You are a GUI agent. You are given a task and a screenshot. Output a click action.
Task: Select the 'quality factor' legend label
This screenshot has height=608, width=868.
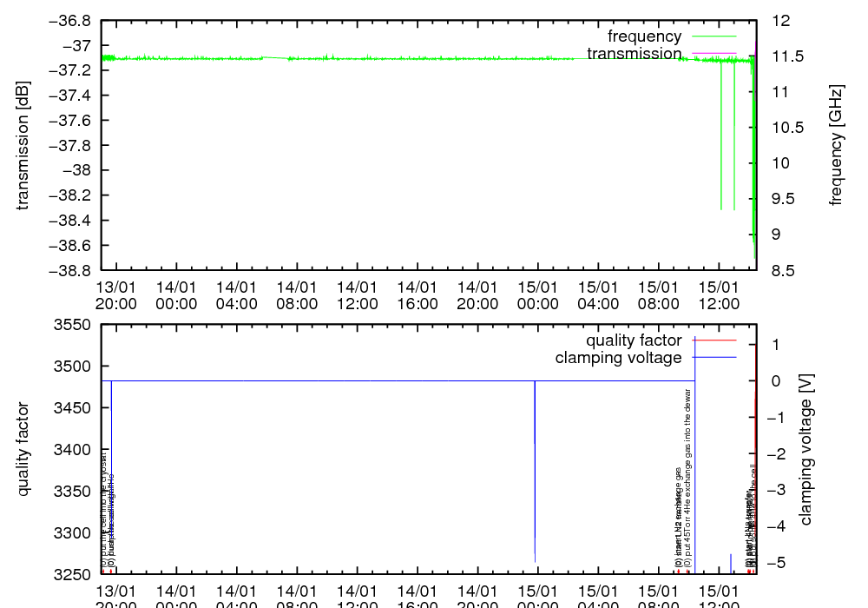pyautogui.click(x=634, y=340)
